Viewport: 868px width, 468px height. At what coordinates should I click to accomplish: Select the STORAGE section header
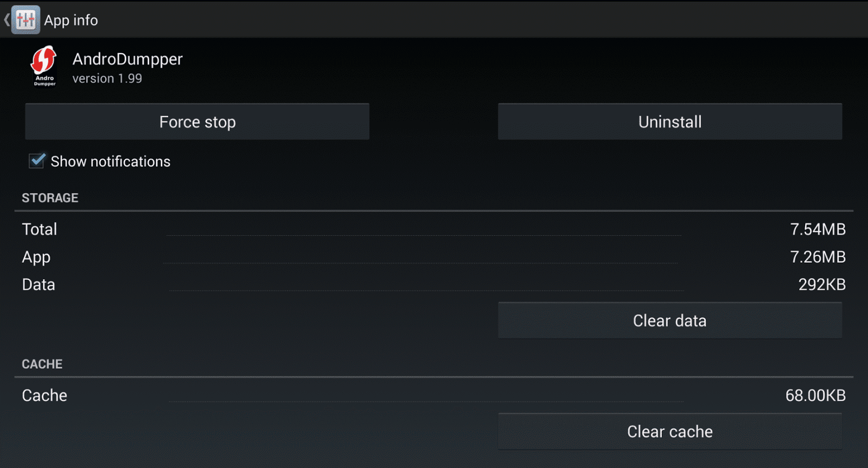click(50, 198)
